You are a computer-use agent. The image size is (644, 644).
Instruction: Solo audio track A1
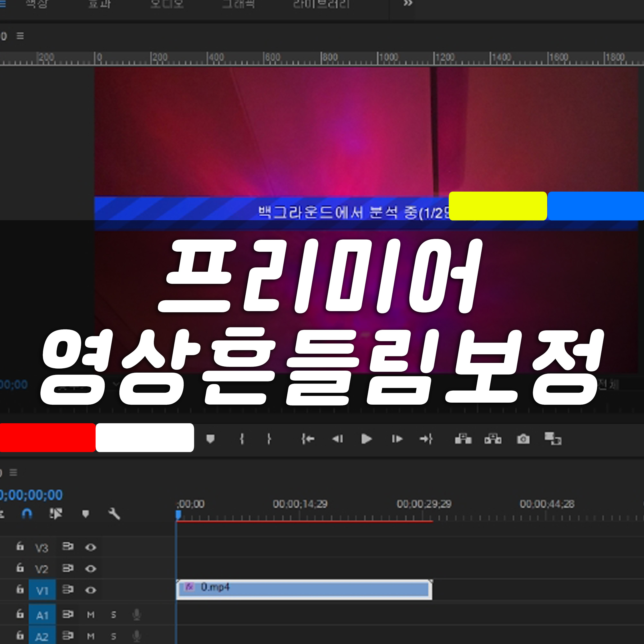click(x=114, y=615)
